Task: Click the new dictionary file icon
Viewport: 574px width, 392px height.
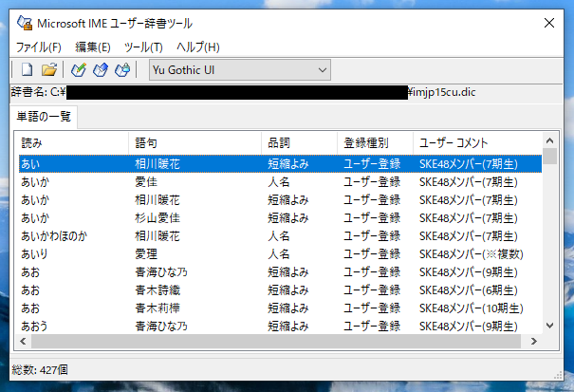Action: coord(28,69)
